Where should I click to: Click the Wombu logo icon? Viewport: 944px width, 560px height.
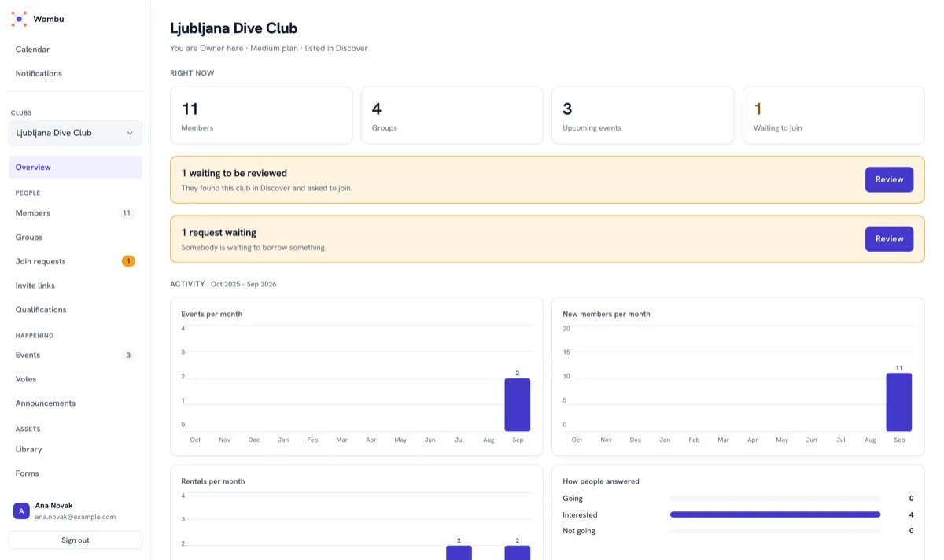(x=19, y=19)
